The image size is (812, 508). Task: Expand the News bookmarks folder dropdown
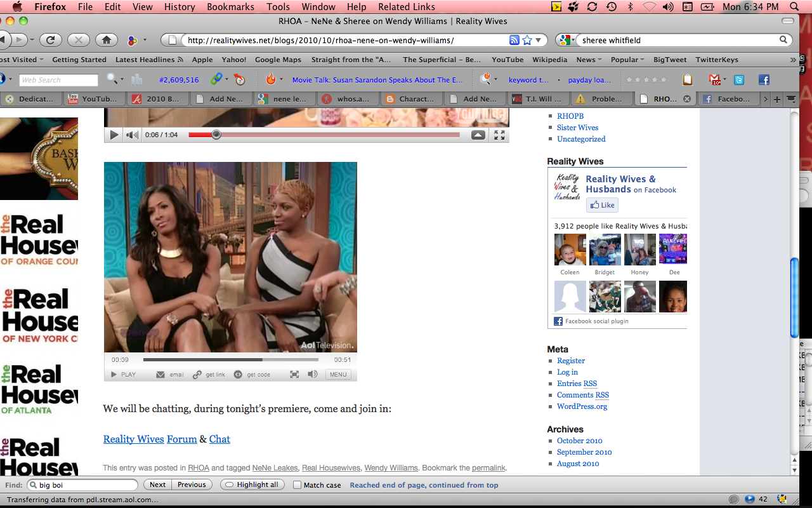[x=589, y=60]
